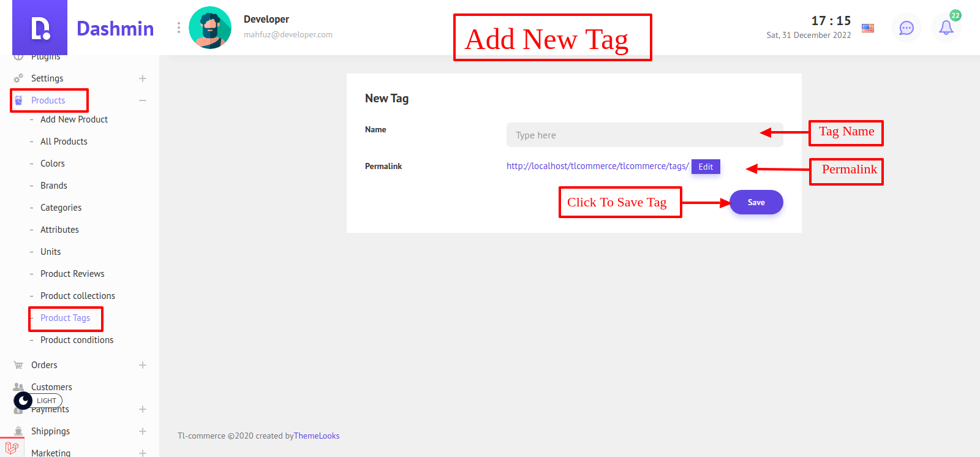Viewport: 980px width, 457px height.
Task: Toggle the LIGHT theme mode switch
Action: (x=38, y=401)
